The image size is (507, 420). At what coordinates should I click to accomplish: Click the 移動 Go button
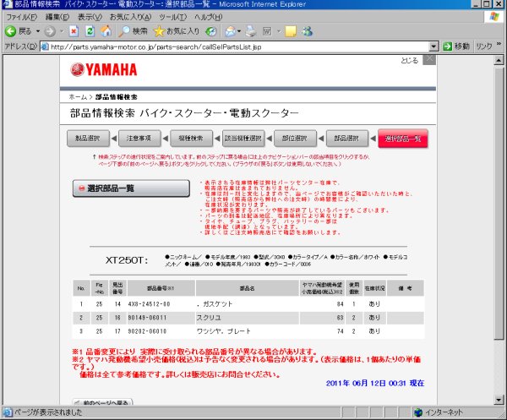tap(456, 46)
